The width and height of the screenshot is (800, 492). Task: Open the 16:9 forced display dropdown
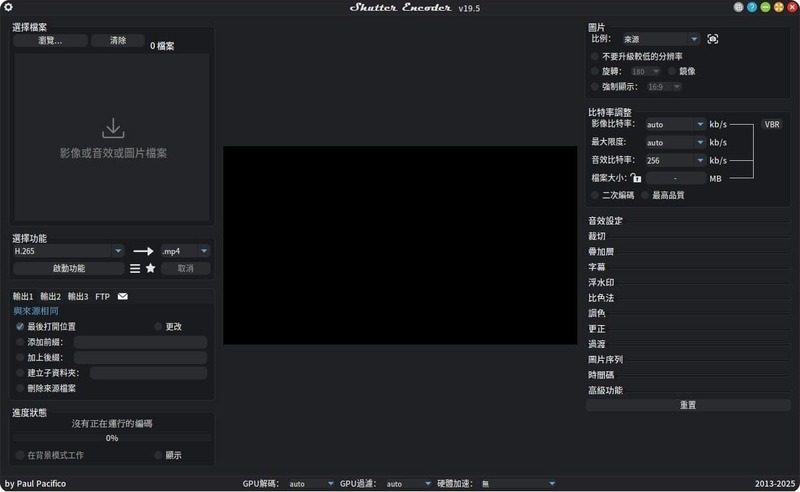pyautogui.click(x=664, y=87)
